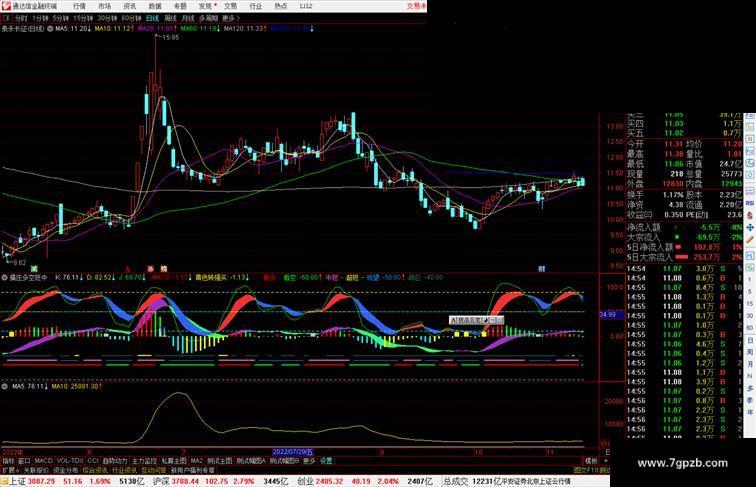Click the circle icon by volume MA5 label

pos(4,387)
